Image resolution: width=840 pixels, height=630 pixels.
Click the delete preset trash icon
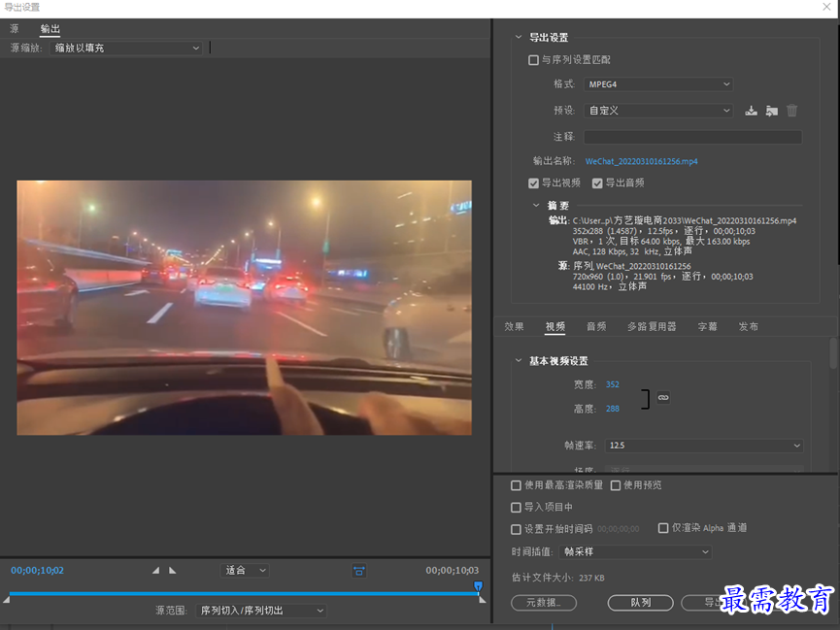791,111
